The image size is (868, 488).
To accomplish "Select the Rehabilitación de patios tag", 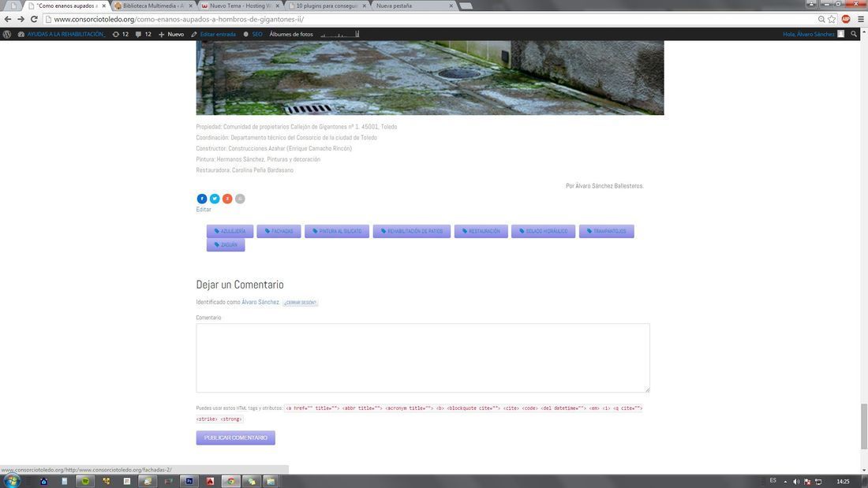I will pyautogui.click(x=411, y=231).
